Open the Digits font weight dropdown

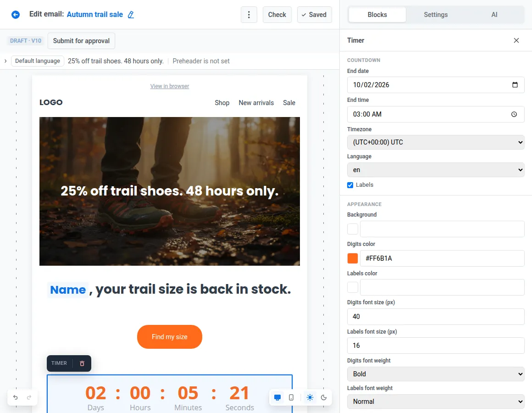point(436,374)
